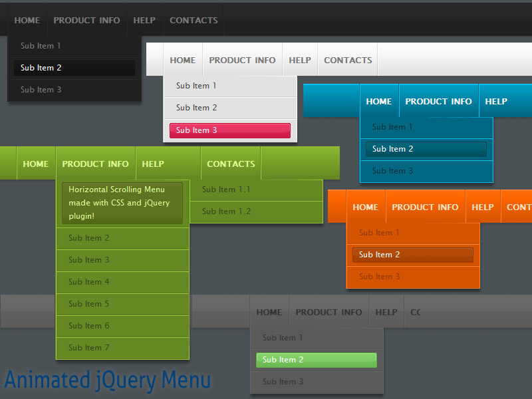Click pink Sub Item 3 in white dropdown
The width and height of the screenshot is (532, 399).
coord(230,130)
